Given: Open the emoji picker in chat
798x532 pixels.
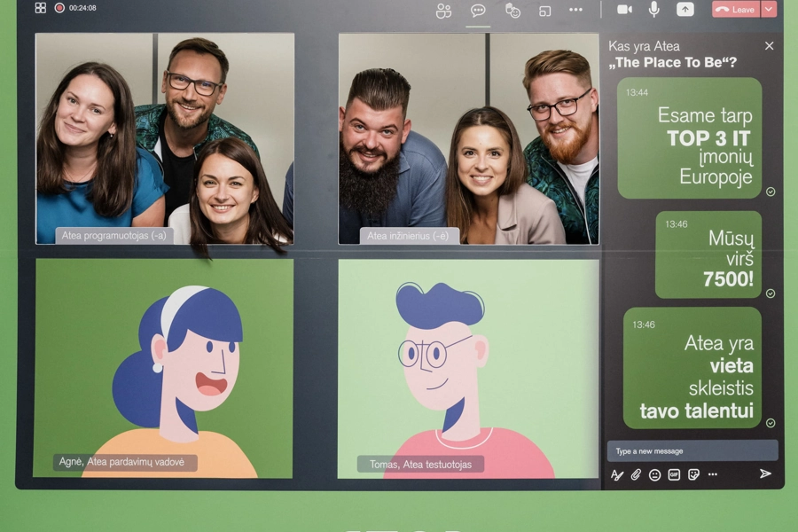Looking at the screenshot, I should point(654,474).
